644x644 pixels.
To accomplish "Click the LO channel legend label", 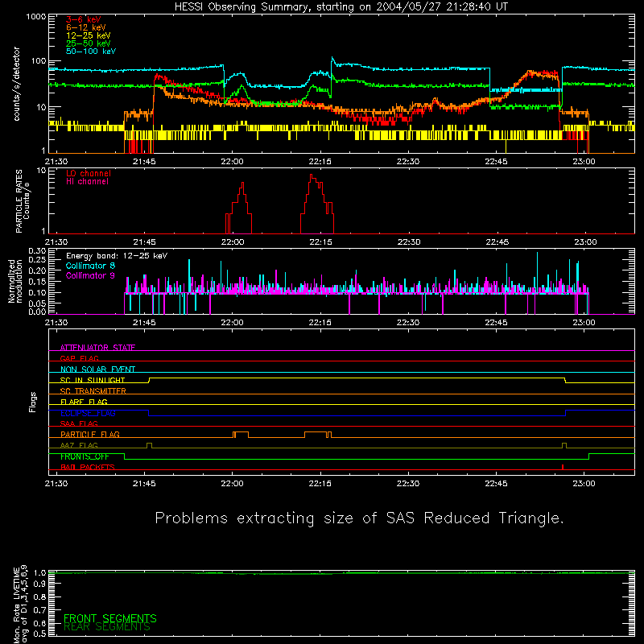I will 89,173.
